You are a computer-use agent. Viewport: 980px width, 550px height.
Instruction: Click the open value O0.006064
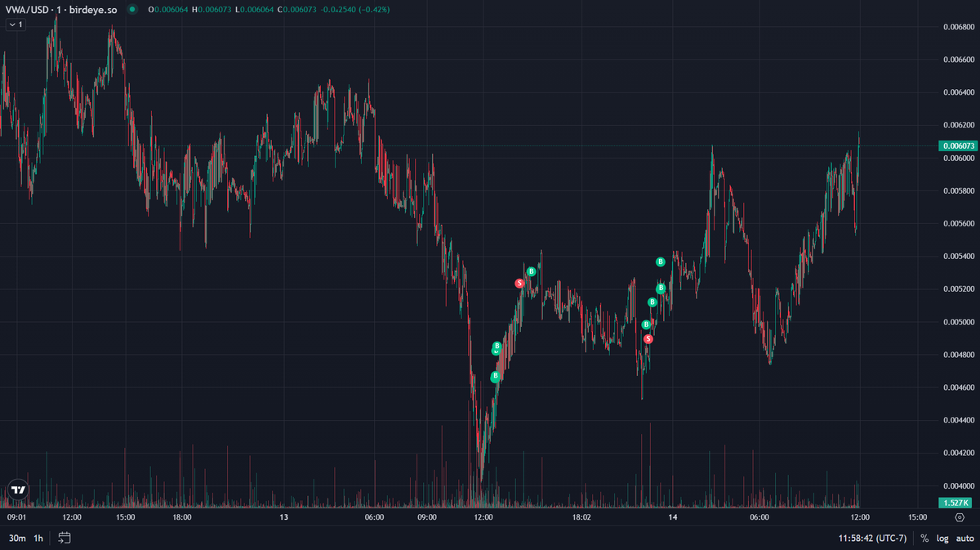point(167,10)
